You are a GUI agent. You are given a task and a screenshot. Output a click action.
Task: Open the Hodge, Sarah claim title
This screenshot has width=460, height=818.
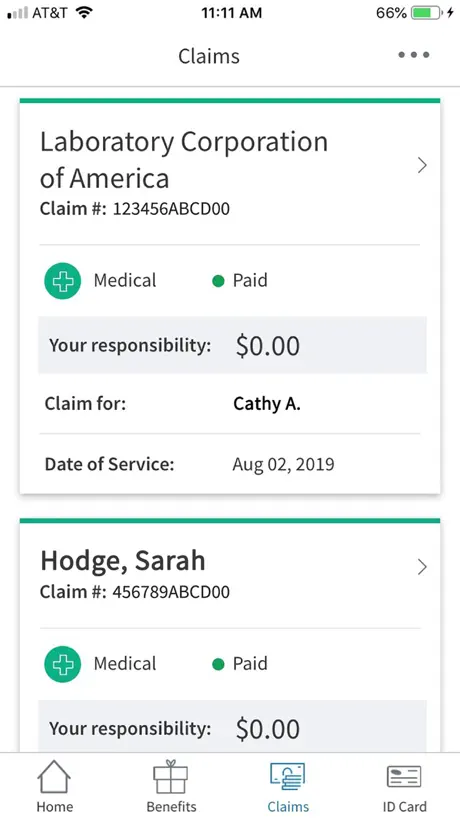[x=123, y=561]
